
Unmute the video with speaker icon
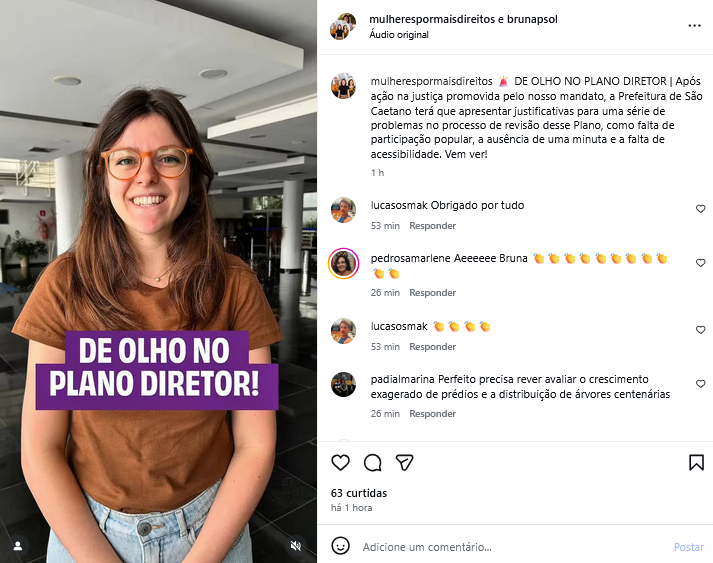click(x=296, y=545)
